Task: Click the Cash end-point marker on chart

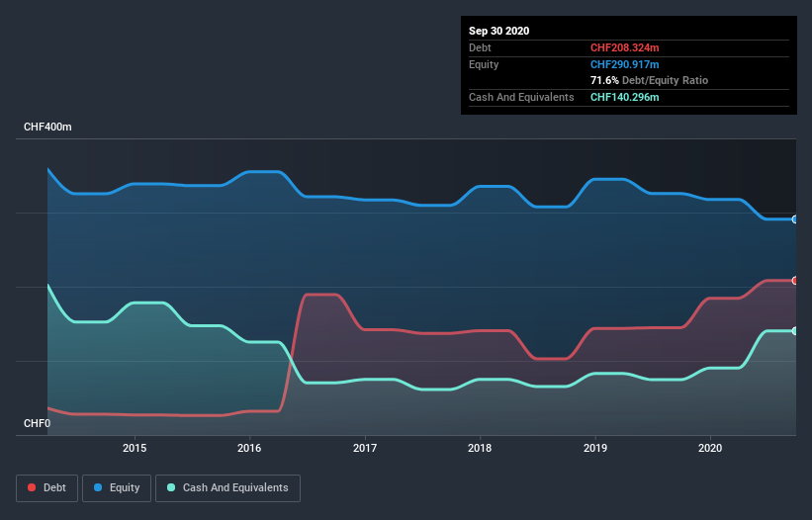Action: 795,330
